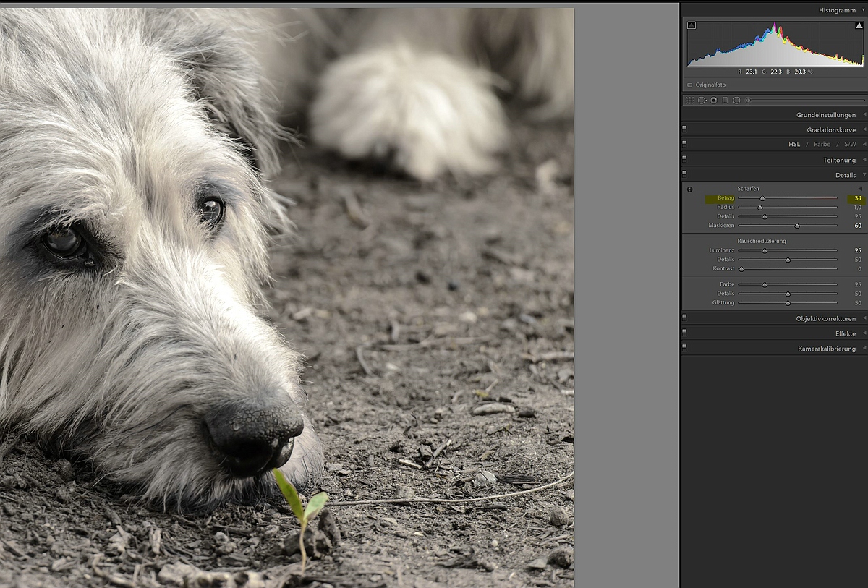Screen dimensions: 868x588
Task: Toggle the Effekte panel on/off switch
Action: pos(684,331)
